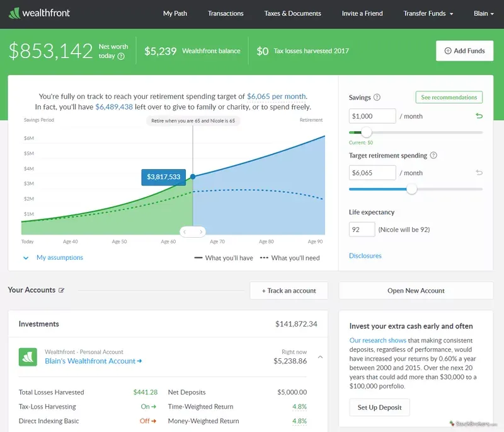Click $6,489,438 left over link

[x=114, y=107]
